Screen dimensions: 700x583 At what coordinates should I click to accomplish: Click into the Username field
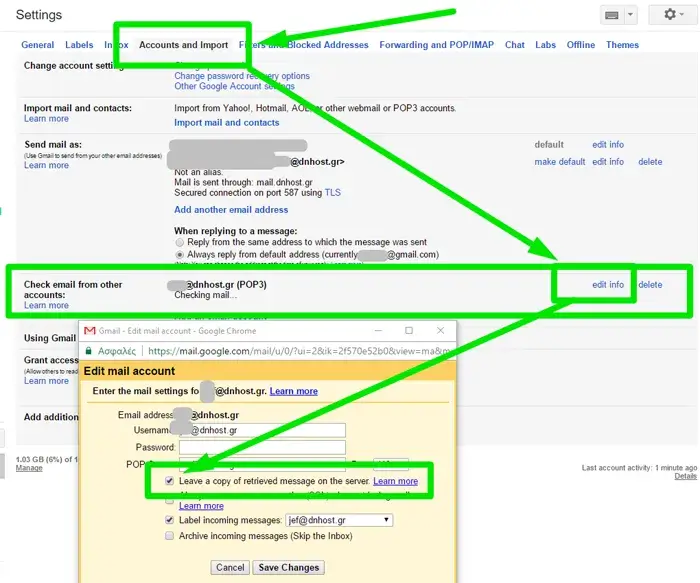[262, 430]
